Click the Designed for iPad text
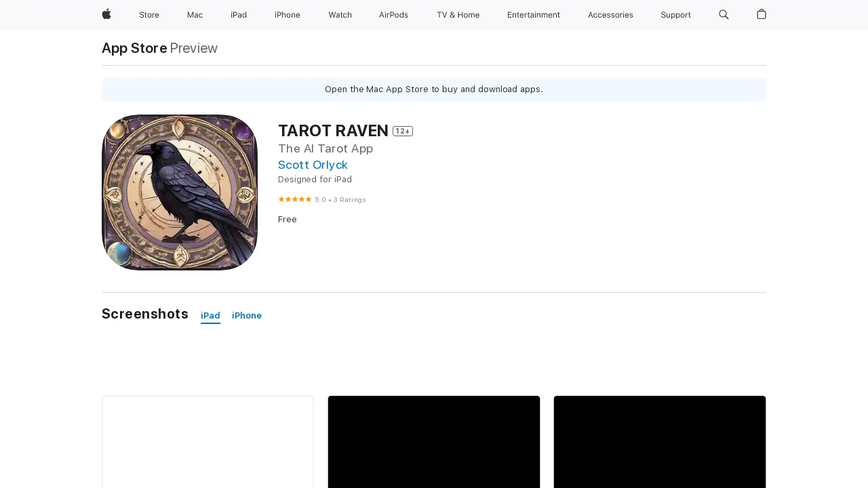This screenshot has height=488, width=868. (x=315, y=180)
